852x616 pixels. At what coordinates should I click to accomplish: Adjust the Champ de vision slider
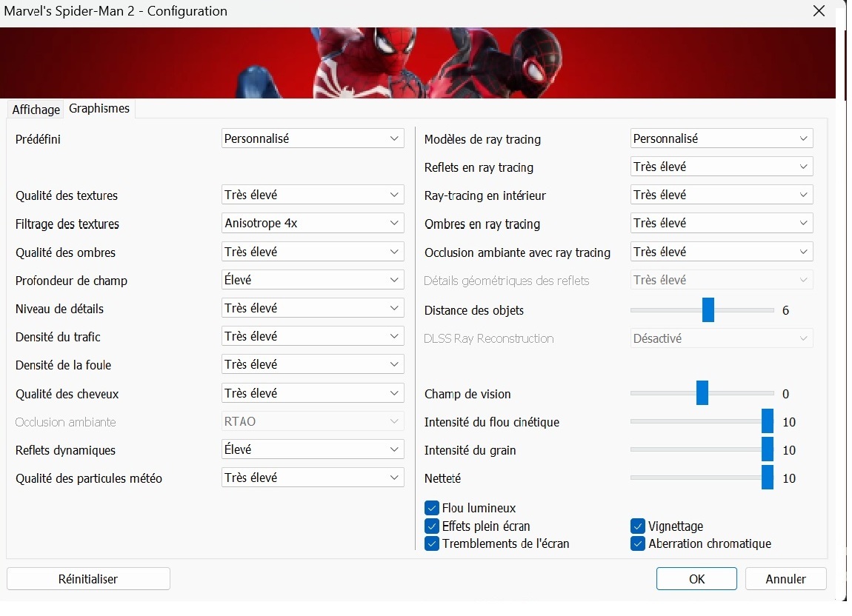(702, 393)
